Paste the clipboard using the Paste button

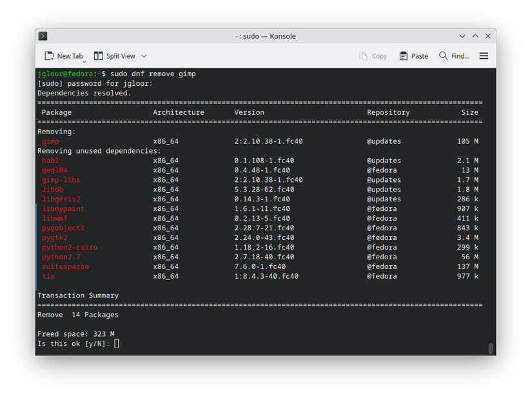(x=413, y=56)
